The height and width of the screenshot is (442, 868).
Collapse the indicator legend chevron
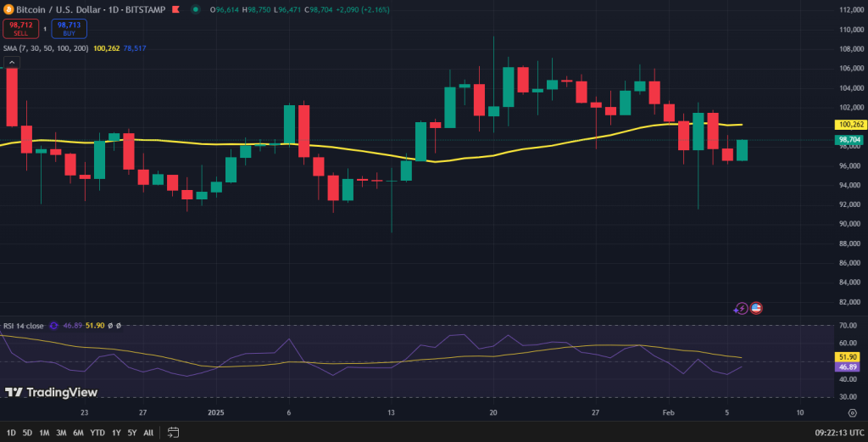(x=12, y=62)
